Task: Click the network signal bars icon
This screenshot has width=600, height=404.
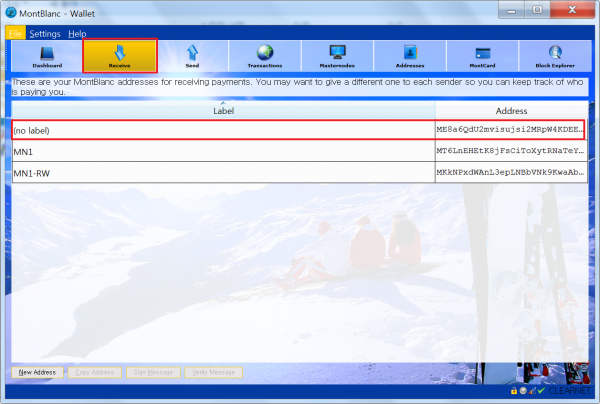Action: point(532,391)
